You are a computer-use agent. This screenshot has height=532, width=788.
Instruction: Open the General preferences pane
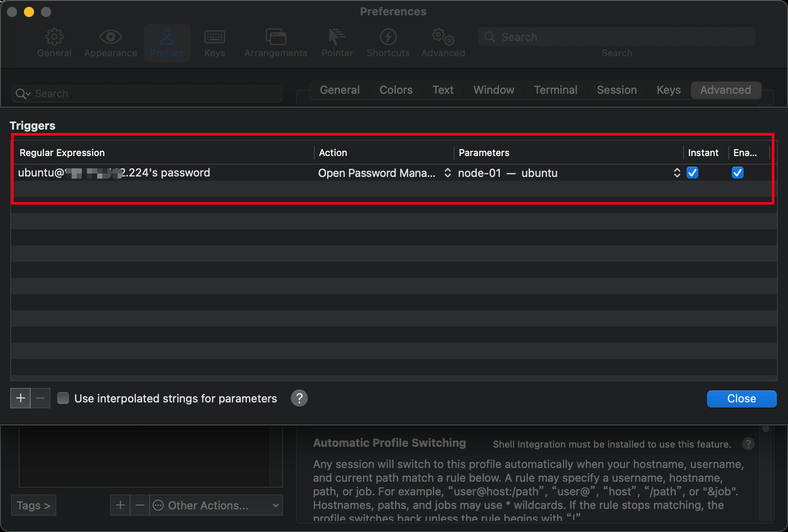click(54, 43)
